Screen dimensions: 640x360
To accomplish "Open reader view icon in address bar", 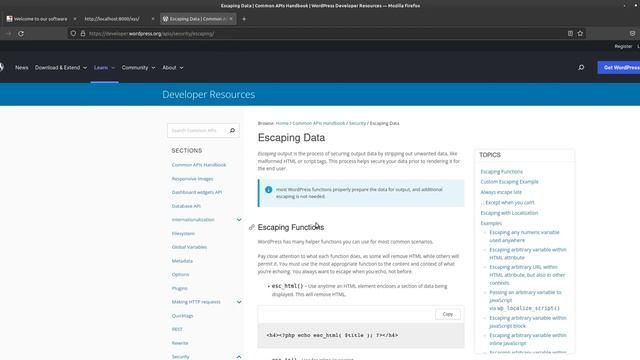I will tap(570, 33).
